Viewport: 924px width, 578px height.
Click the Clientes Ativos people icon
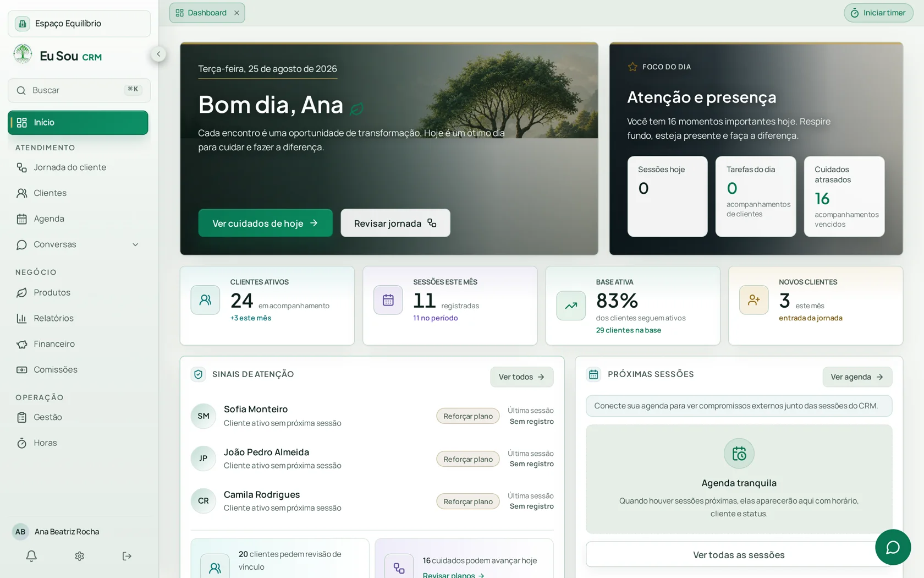pyautogui.click(x=205, y=300)
